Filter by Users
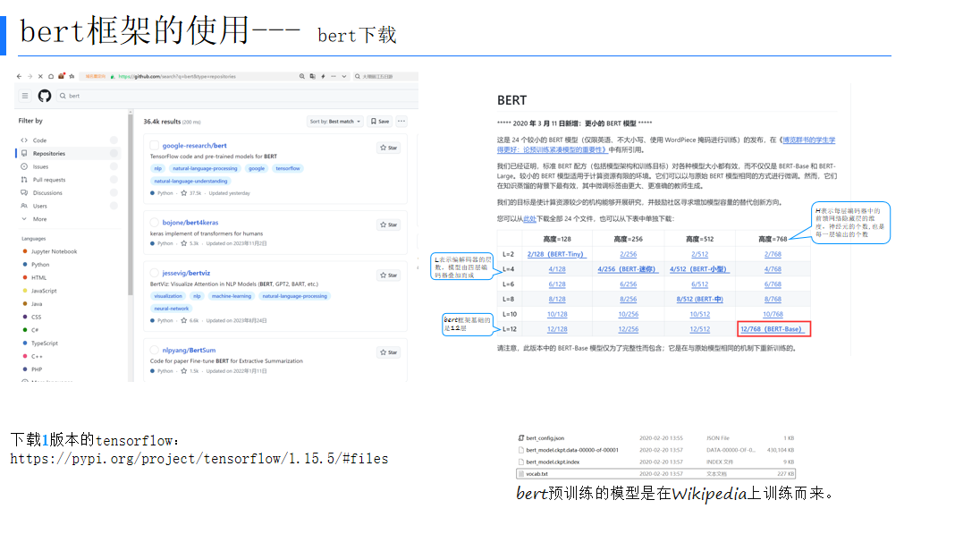Viewport: 980px width, 551px height. point(69,206)
